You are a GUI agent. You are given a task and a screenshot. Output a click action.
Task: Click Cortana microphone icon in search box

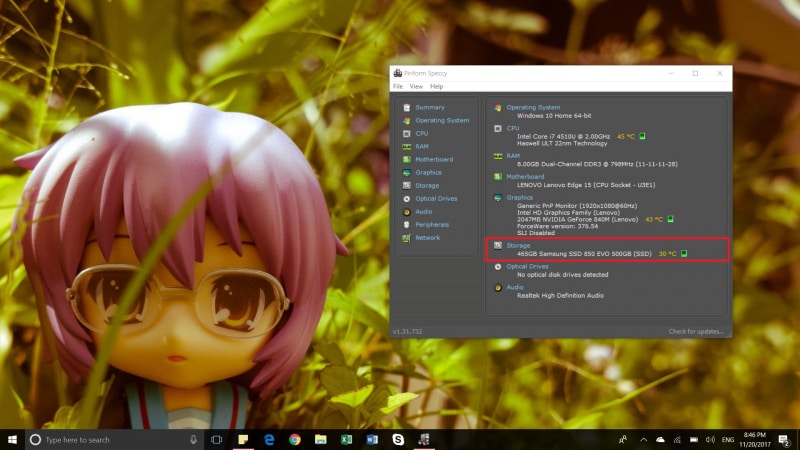click(x=193, y=439)
